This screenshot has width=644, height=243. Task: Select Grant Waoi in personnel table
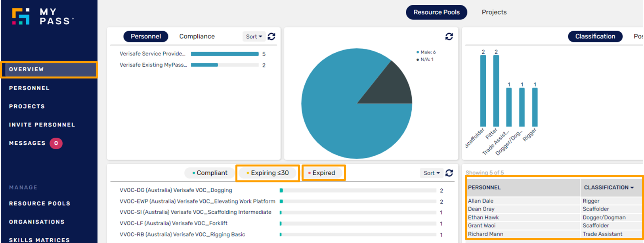(482, 226)
